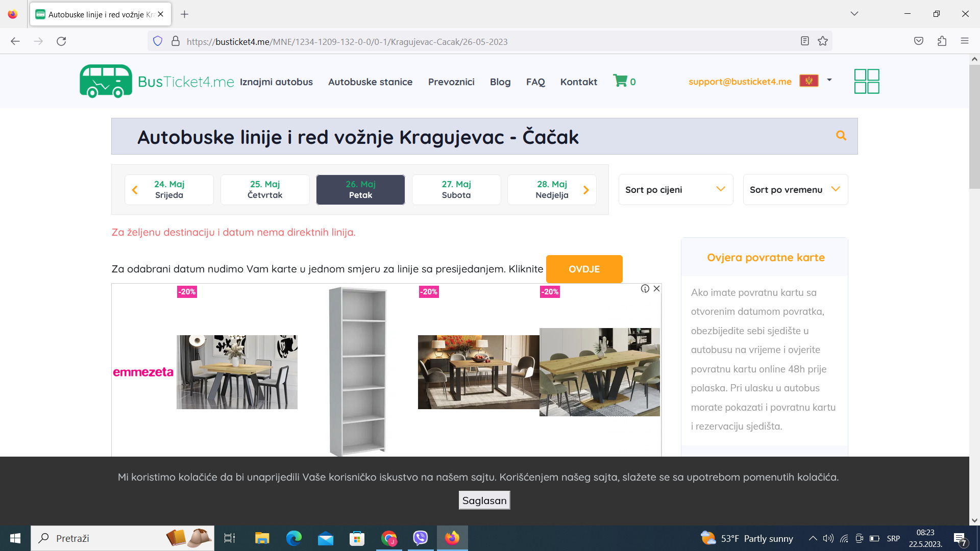This screenshot has height=551, width=980.
Task: Open the Sort po vremenu dropdown
Action: (x=795, y=190)
